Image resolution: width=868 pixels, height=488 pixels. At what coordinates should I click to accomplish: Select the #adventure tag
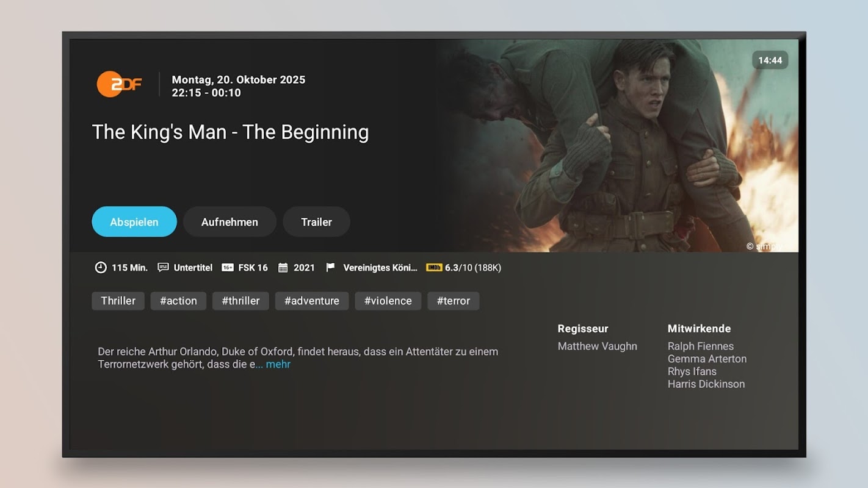pyautogui.click(x=312, y=301)
